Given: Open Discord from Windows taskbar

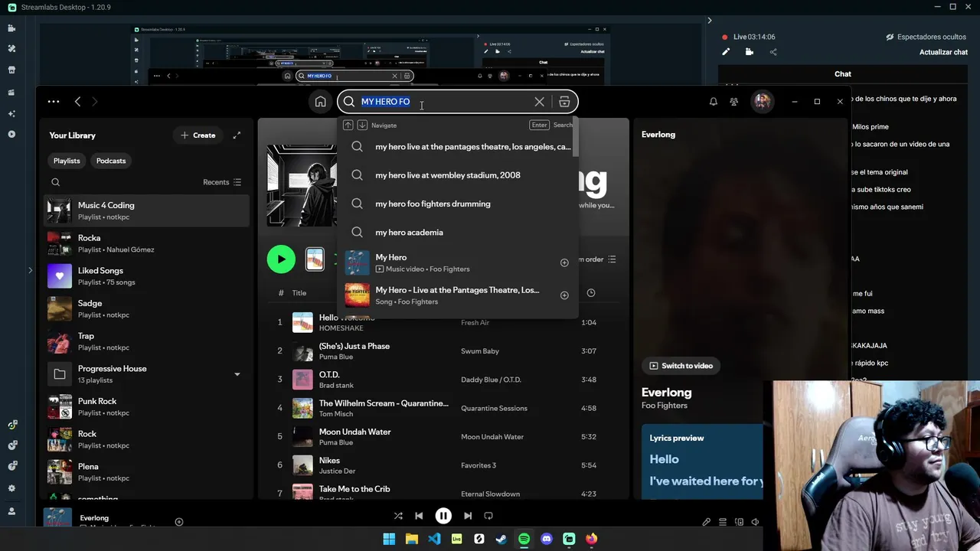Looking at the screenshot, I should [x=546, y=539].
